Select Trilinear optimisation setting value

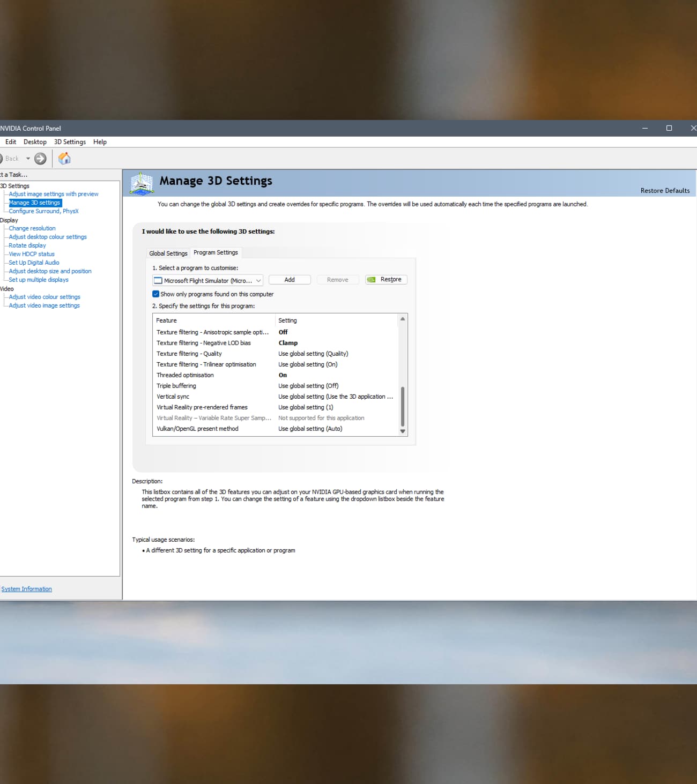click(308, 364)
